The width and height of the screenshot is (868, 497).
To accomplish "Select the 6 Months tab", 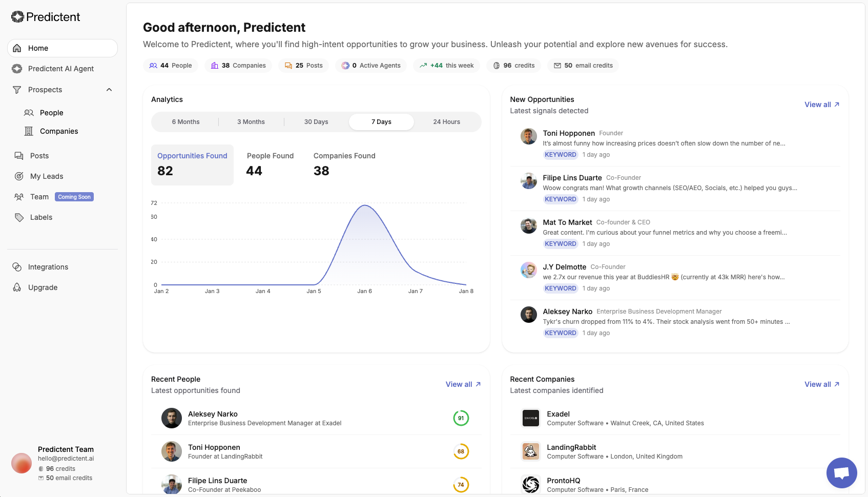I will tap(185, 122).
